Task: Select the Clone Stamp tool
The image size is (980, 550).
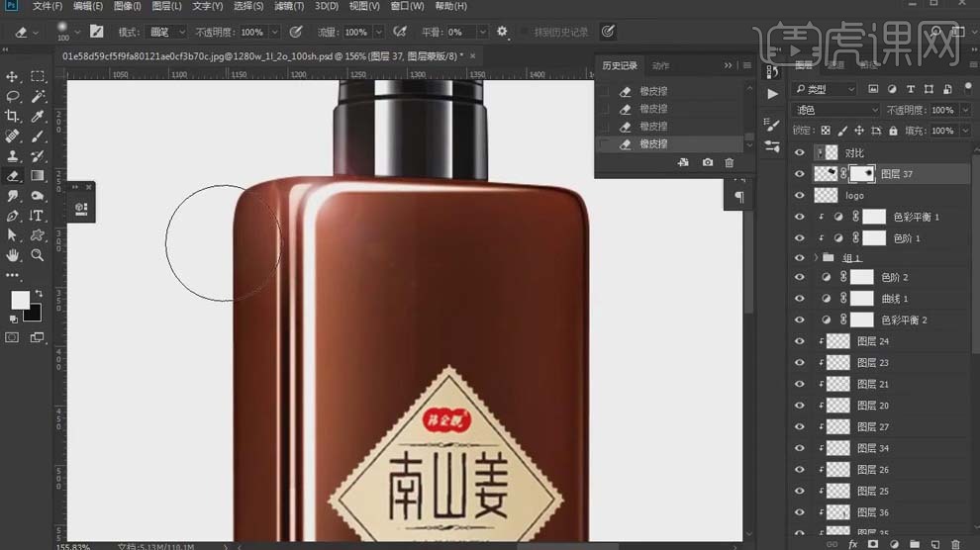Action: coord(12,156)
